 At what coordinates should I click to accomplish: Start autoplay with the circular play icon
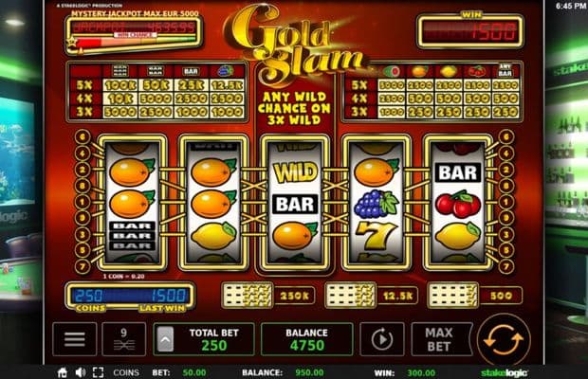click(382, 339)
